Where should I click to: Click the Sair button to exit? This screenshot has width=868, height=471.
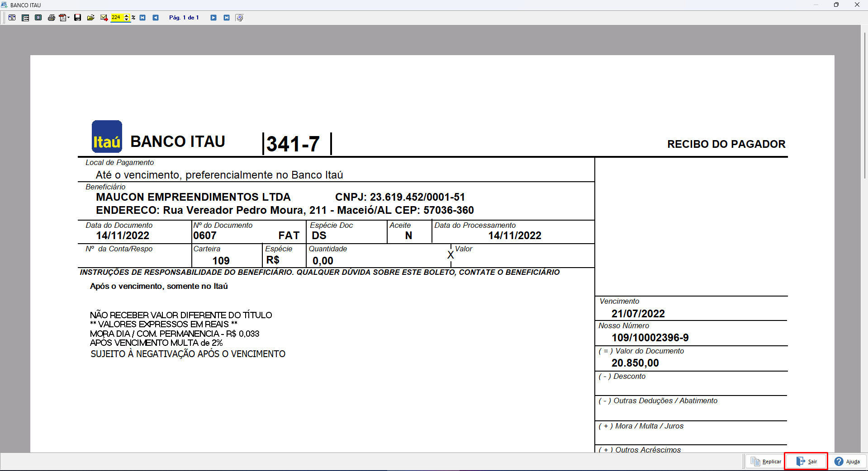point(806,462)
